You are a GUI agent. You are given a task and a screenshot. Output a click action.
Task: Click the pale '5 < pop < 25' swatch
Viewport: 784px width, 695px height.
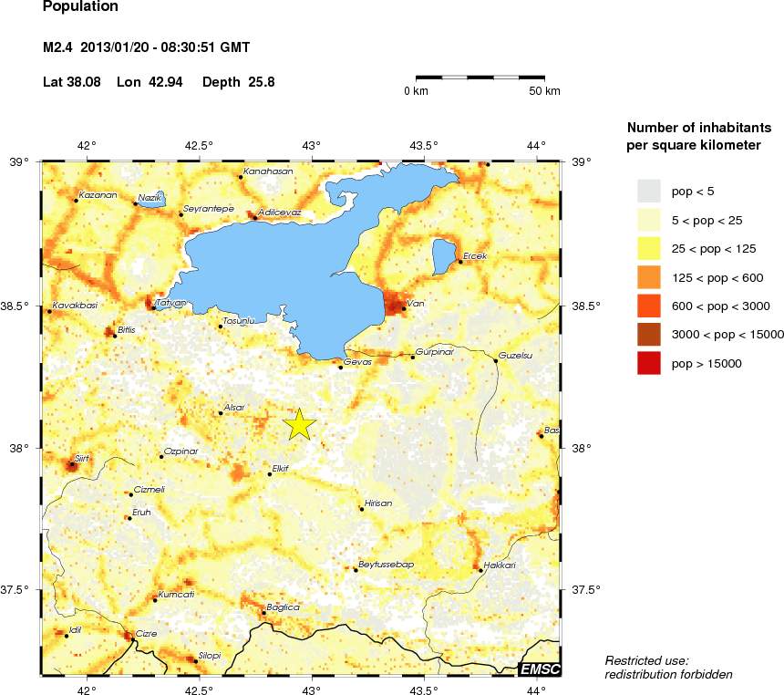pyautogui.click(x=648, y=220)
